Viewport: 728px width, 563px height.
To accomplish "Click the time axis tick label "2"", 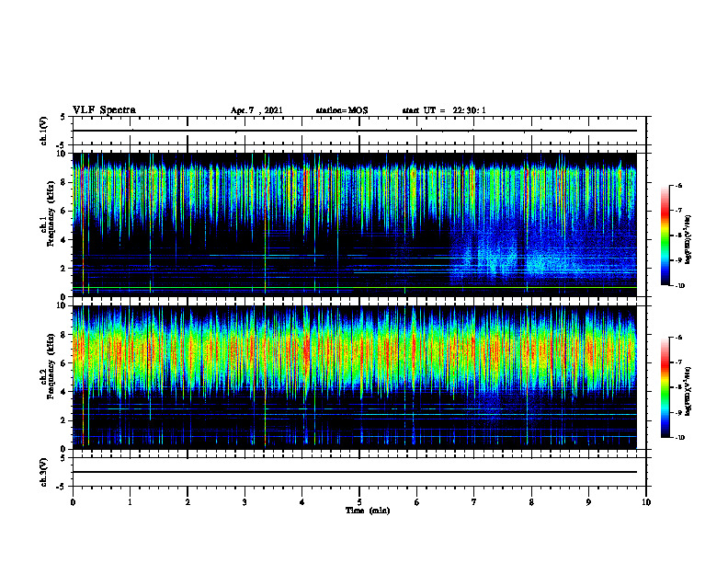I will (x=188, y=502).
